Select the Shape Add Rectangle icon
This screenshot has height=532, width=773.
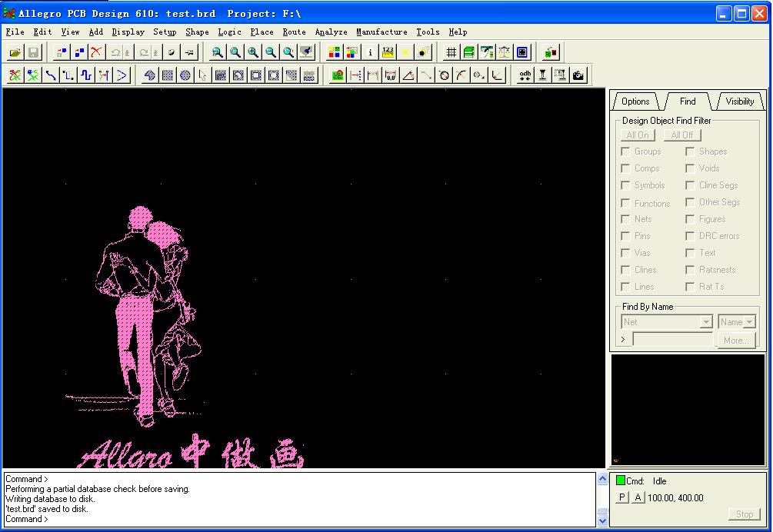(168, 75)
